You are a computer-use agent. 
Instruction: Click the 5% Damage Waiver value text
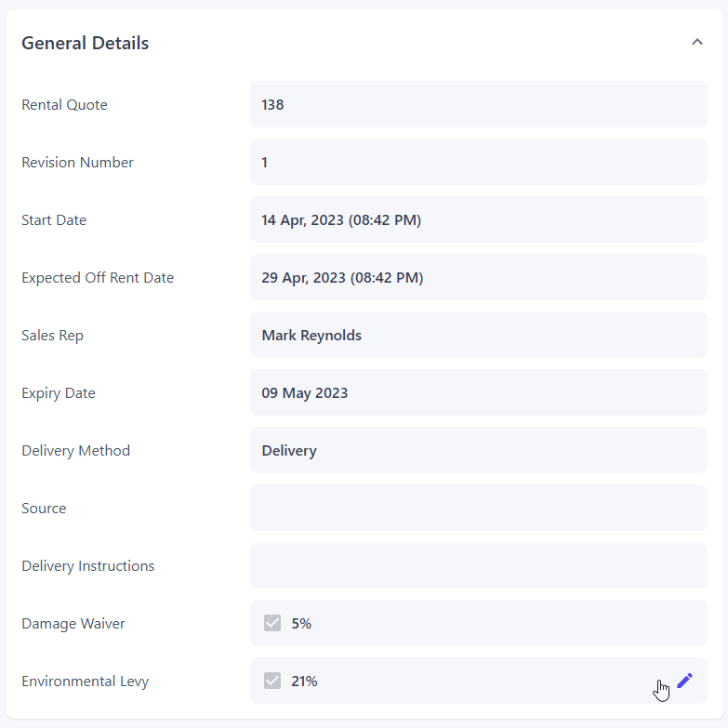point(301,623)
